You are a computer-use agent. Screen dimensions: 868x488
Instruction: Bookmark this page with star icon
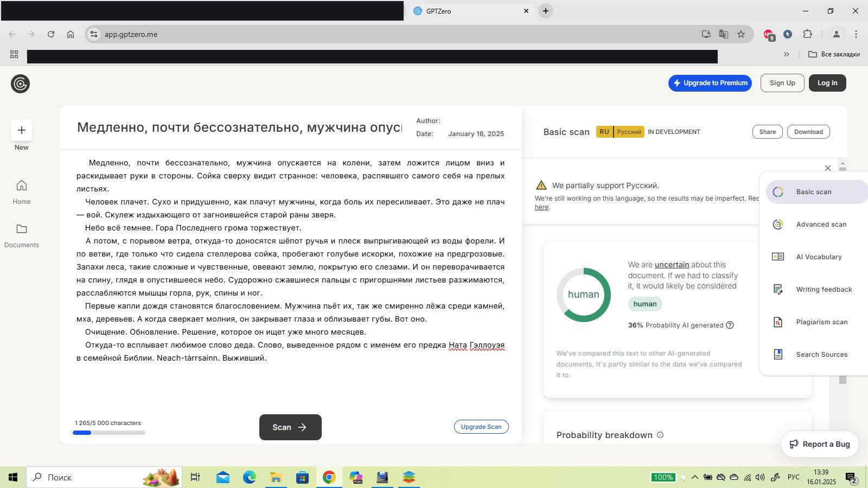(x=741, y=34)
